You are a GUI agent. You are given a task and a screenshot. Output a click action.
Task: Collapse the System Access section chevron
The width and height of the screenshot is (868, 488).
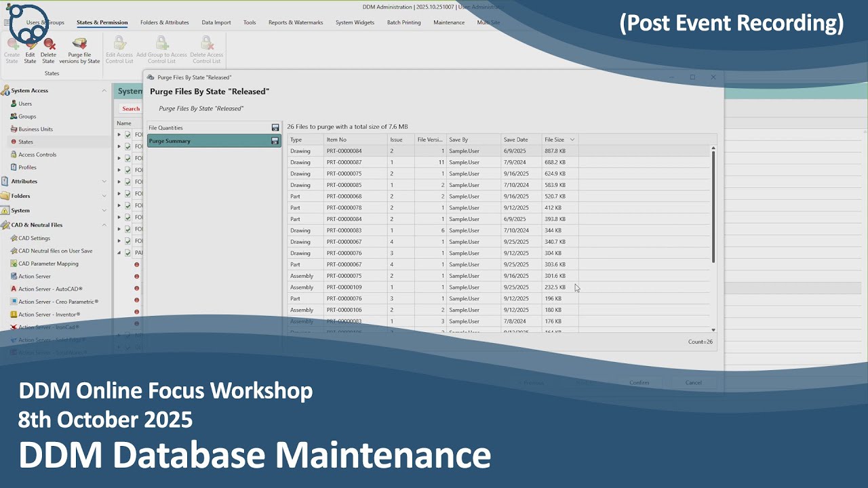click(x=104, y=90)
